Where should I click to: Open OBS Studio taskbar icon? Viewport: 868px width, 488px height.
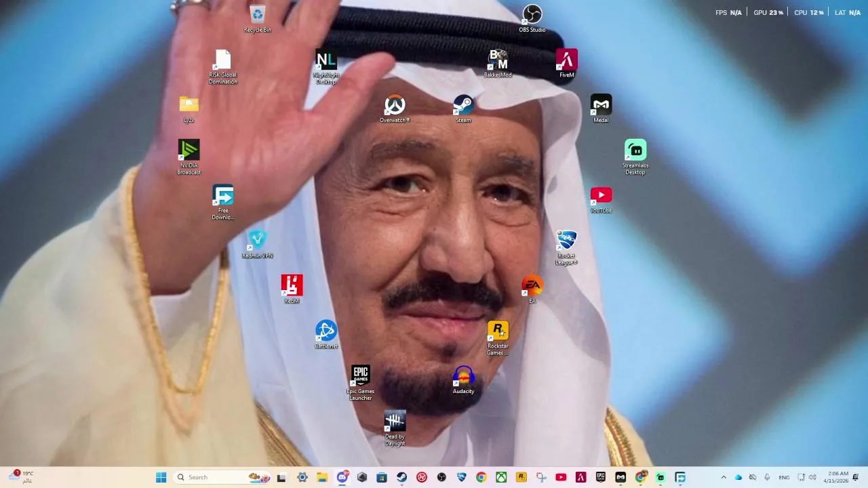441,477
